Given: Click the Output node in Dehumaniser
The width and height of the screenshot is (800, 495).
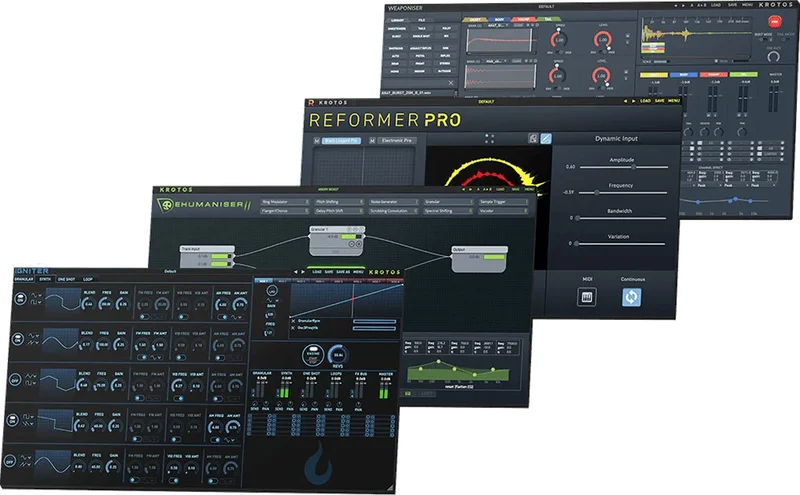Looking at the screenshot, I should (x=480, y=260).
